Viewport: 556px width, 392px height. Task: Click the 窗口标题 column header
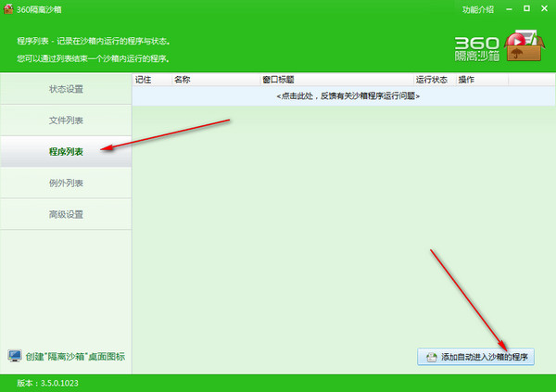coord(278,80)
